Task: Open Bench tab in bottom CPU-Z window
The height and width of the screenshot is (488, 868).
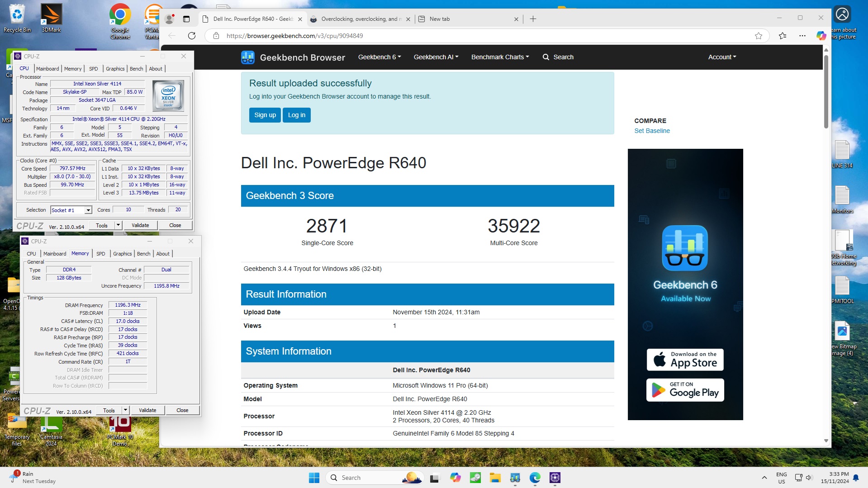Action: tap(143, 254)
